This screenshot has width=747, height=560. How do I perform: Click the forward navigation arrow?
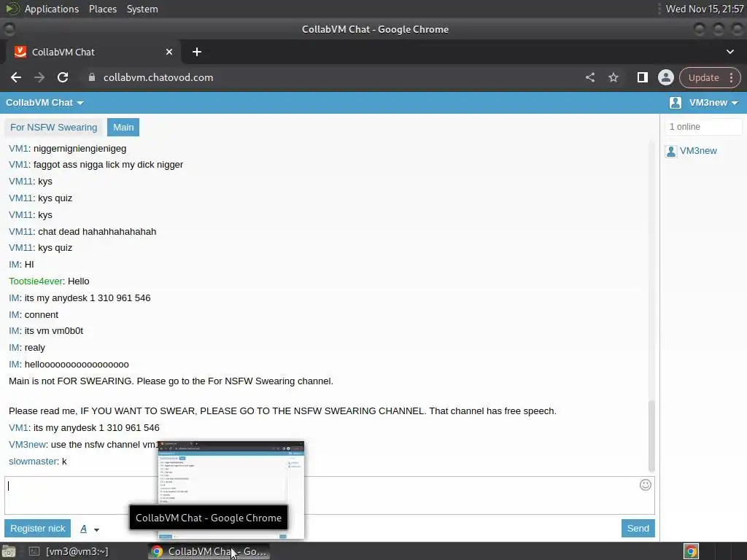(x=39, y=77)
